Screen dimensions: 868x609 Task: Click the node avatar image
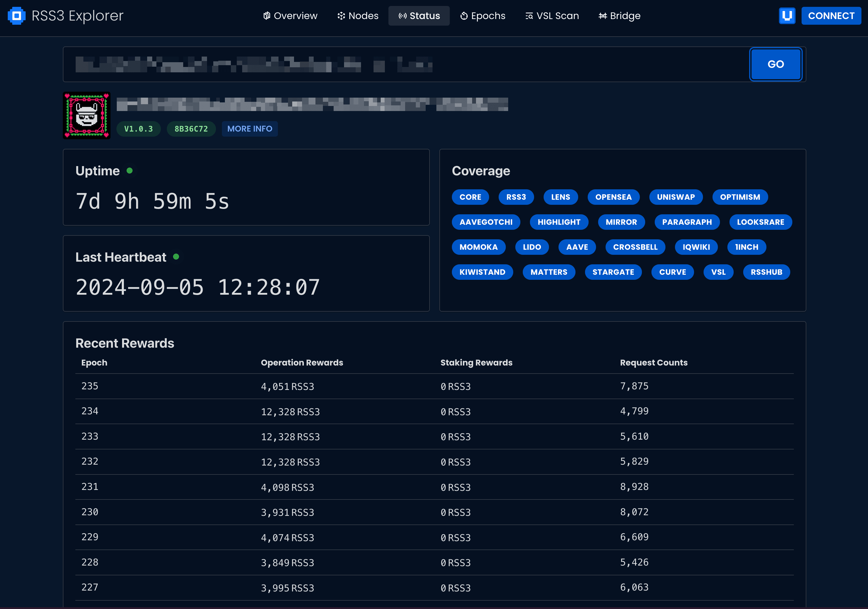(87, 115)
